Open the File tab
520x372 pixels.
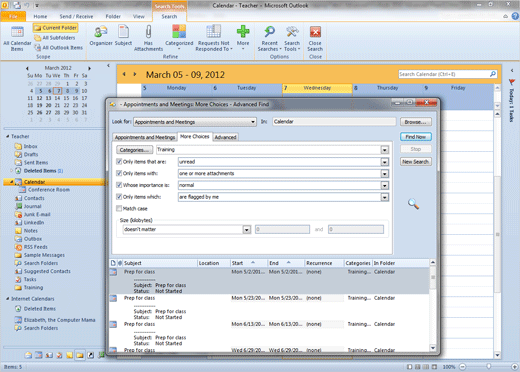coord(13,16)
